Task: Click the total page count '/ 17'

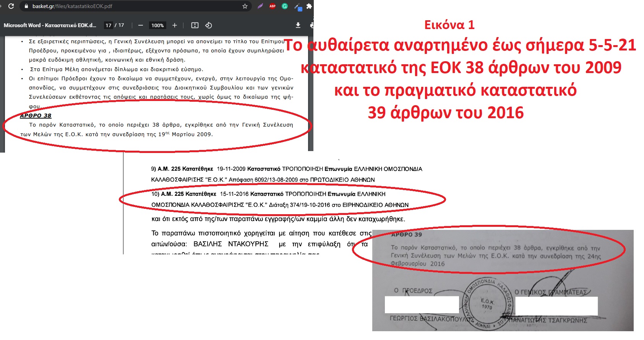Action: 120,25
